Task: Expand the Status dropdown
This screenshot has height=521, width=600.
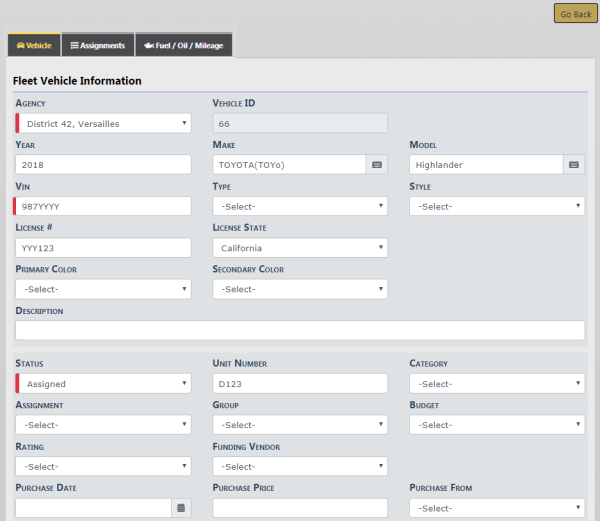Action: coord(104,384)
